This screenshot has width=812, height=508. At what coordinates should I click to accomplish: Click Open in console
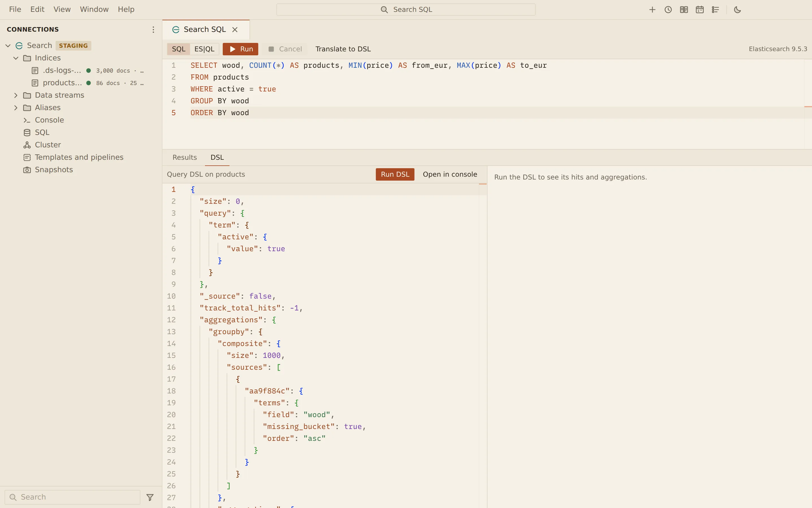[x=450, y=174]
